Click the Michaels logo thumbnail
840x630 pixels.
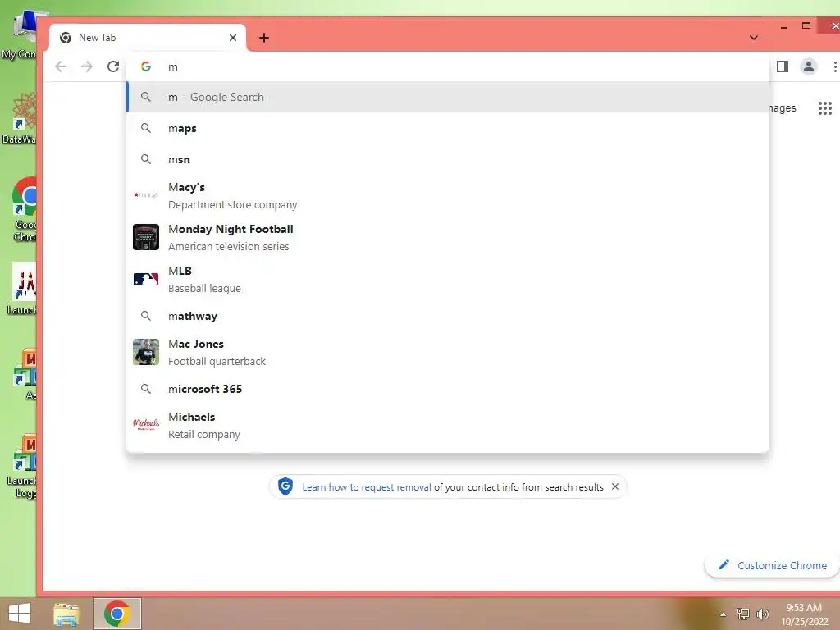146,425
